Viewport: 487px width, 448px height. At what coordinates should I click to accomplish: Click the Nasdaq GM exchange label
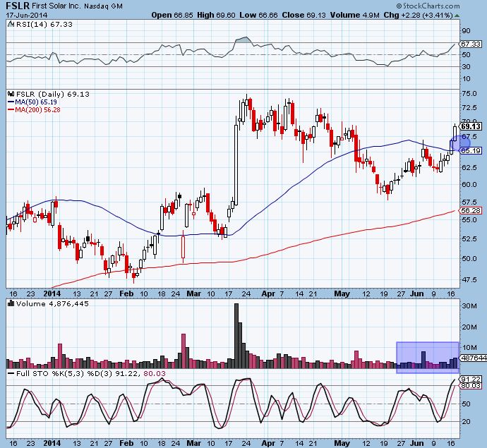[x=103, y=6]
